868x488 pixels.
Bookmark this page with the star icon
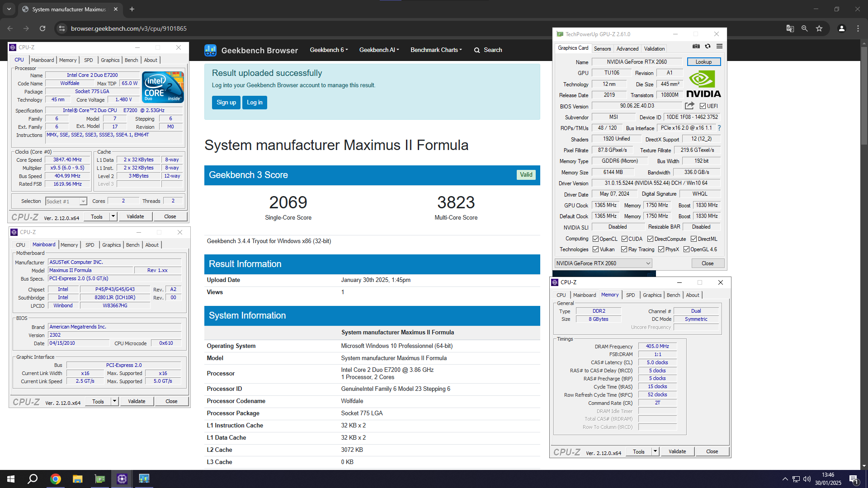819,28
